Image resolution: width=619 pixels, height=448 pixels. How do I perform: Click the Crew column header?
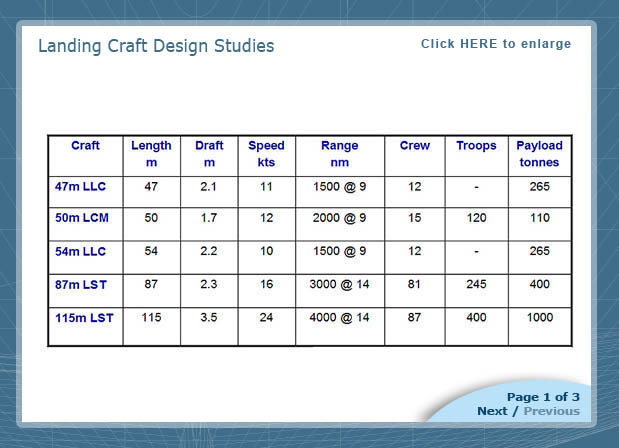(x=414, y=146)
